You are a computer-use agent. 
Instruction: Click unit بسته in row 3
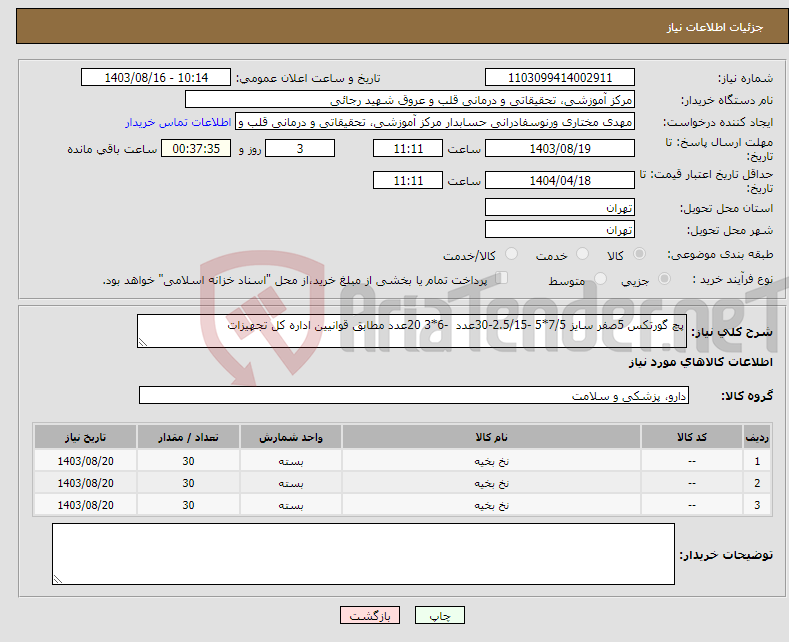click(x=291, y=505)
